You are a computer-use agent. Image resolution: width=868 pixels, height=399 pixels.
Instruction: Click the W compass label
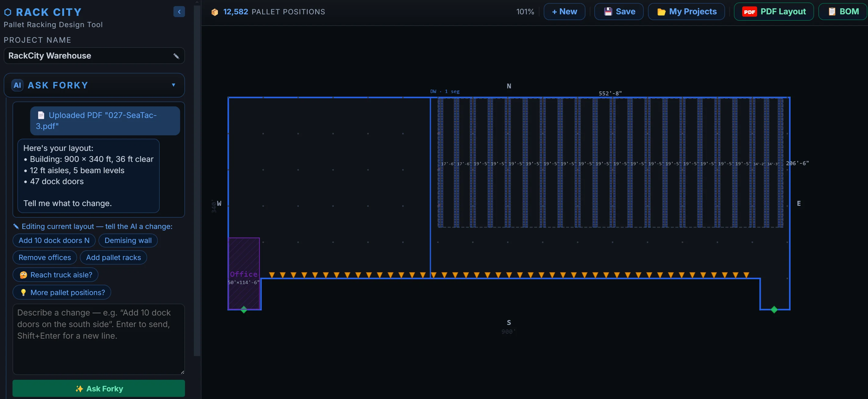(x=219, y=203)
